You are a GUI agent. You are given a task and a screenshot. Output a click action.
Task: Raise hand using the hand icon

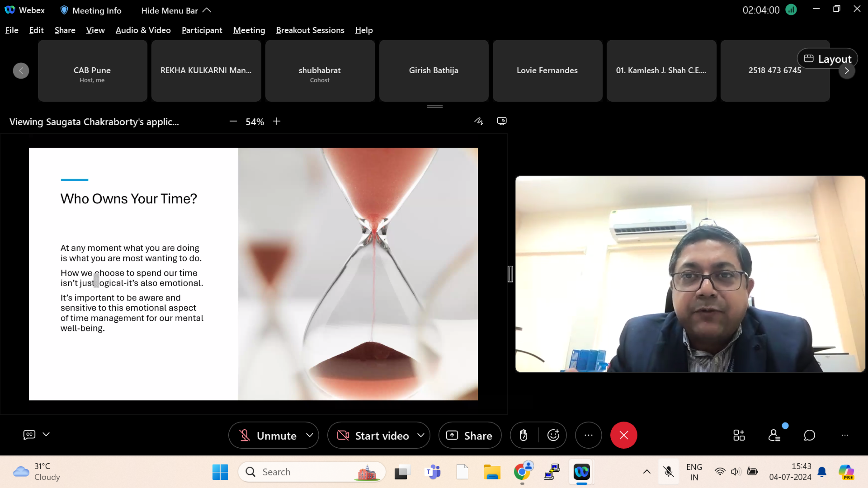[x=523, y=435]
